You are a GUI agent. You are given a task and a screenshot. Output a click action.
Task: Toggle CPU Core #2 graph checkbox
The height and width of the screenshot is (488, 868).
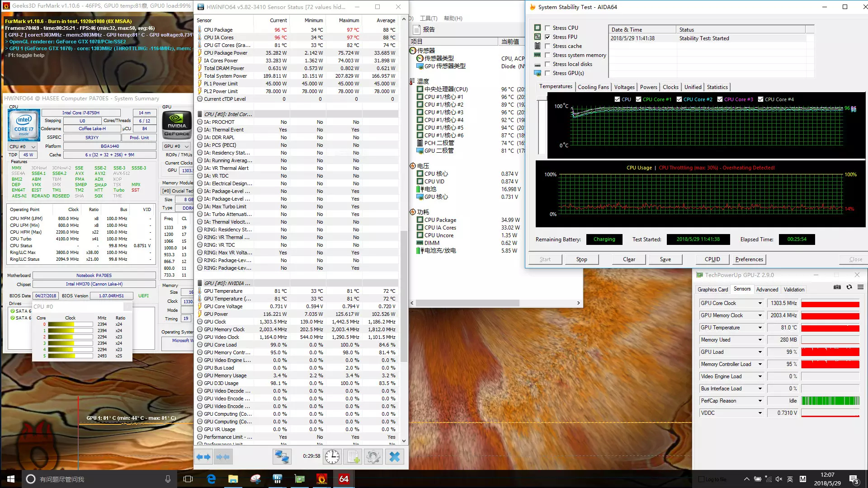pos(679,99)
